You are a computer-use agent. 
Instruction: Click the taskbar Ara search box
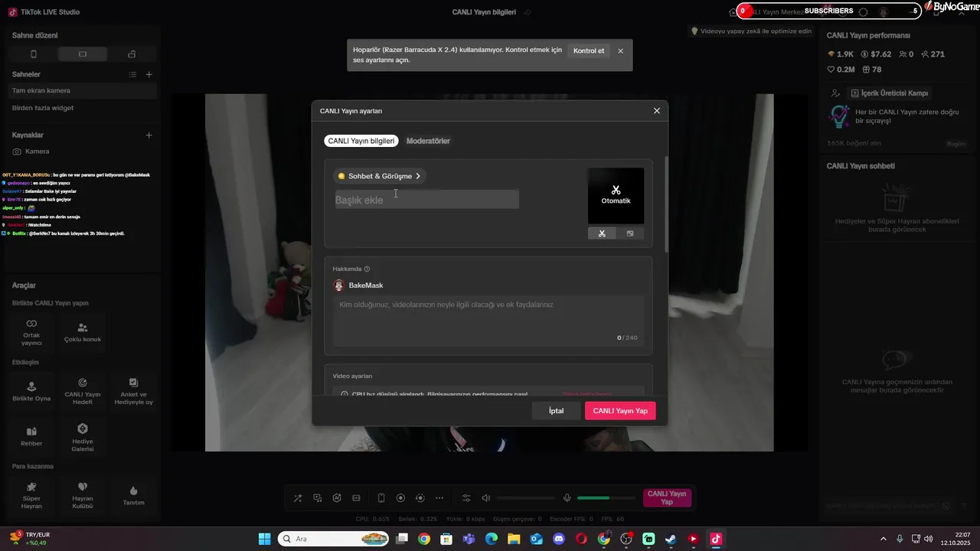point(334,539)
